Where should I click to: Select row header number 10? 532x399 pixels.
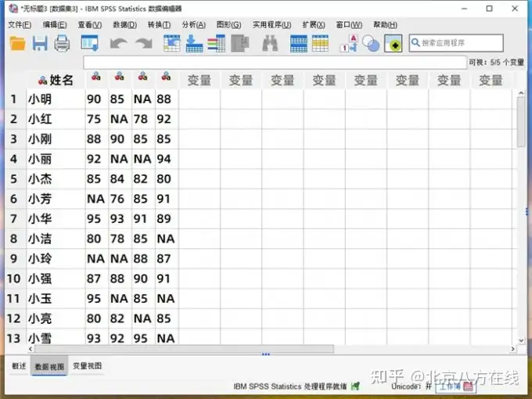13,279
